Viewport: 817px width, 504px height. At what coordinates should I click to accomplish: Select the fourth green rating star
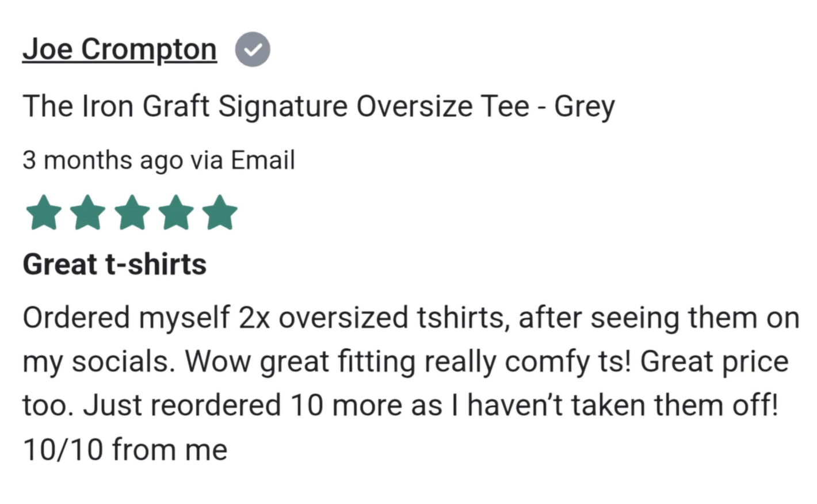tap(176, 212)
